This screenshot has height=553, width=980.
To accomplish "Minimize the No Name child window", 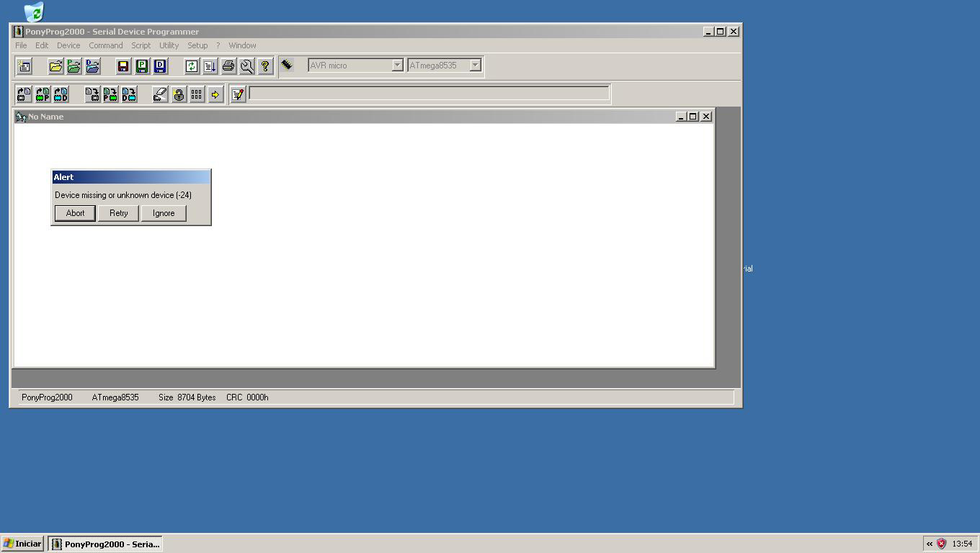I will 681,117.
